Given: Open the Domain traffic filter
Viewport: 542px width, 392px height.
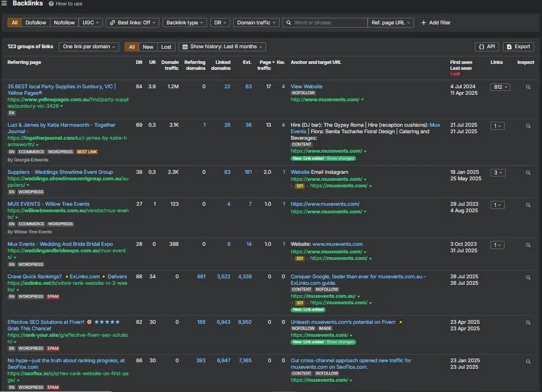Looking at the screenshot, I should pyautogui.click(x=256, y=22).
